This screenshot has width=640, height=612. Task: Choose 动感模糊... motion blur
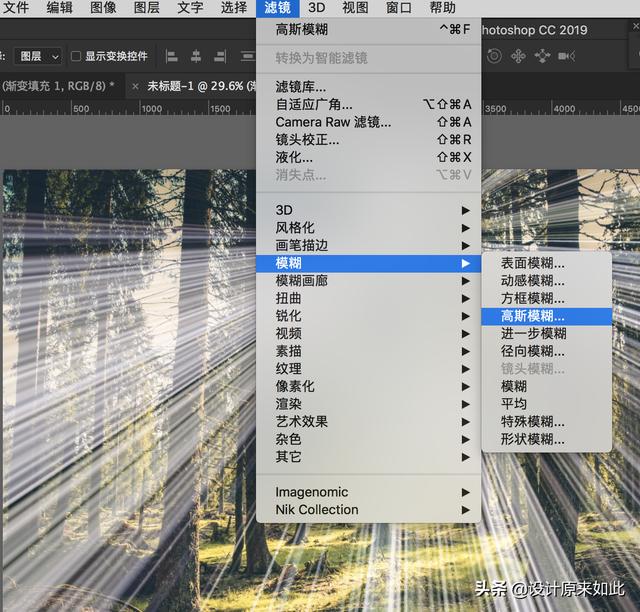tap(547, 281)
